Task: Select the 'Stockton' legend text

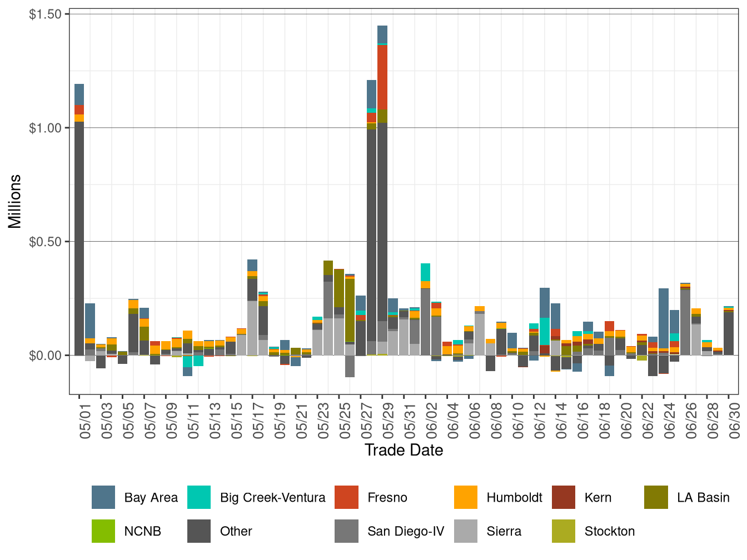Action: pyautogui.click(x=610, y=532)
